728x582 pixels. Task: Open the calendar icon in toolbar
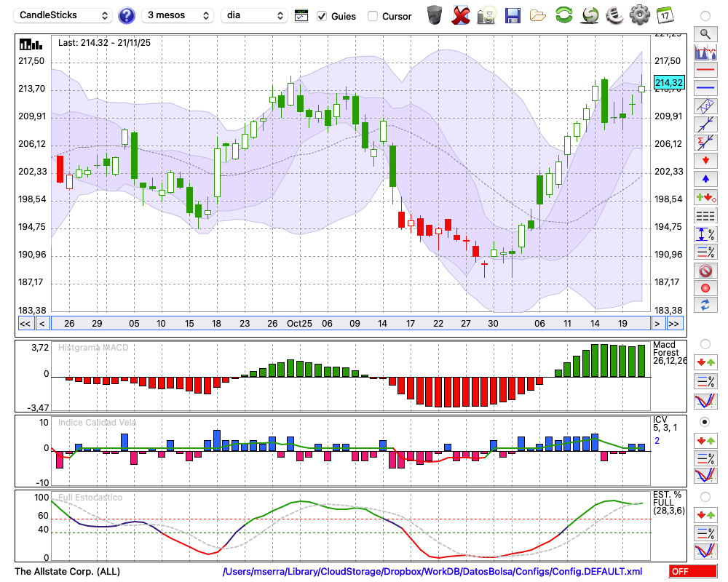point(664,15)
